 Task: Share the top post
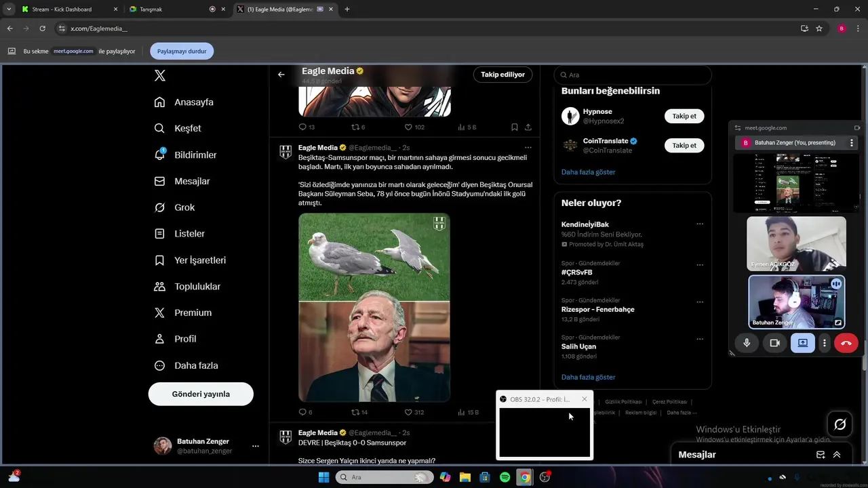pos(528,127)
